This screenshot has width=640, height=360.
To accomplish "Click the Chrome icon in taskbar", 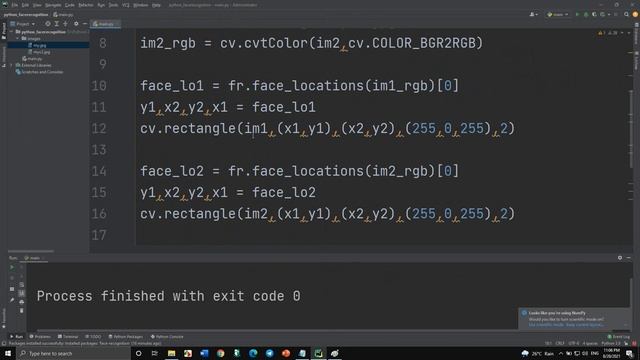I will [x=220, y=353].
